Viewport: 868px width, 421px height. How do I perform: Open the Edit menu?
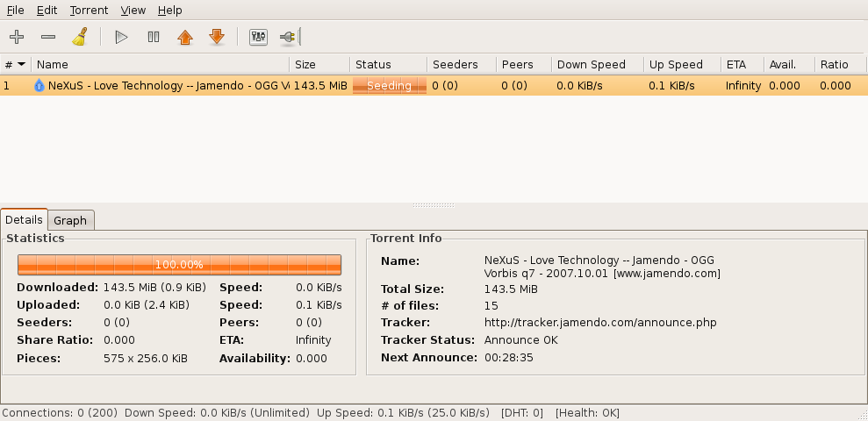(47, 10)
